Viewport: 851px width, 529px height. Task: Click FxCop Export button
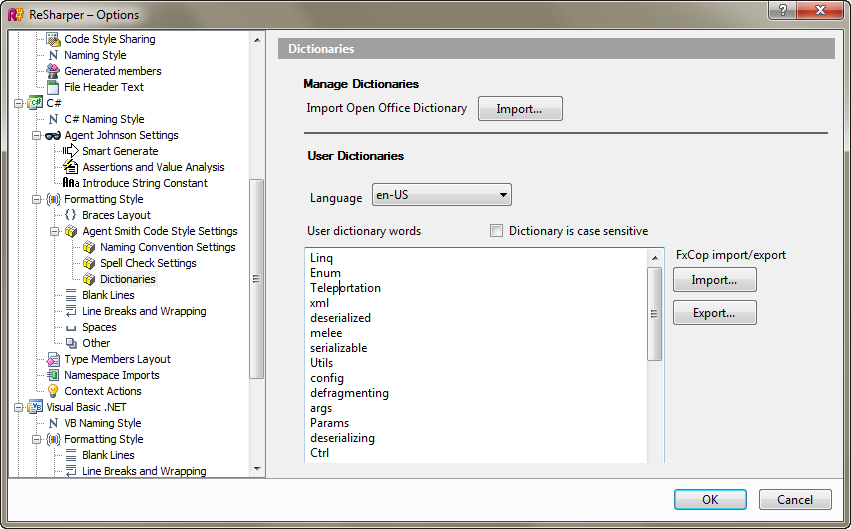pyautogui.click(x=714, y=313)
